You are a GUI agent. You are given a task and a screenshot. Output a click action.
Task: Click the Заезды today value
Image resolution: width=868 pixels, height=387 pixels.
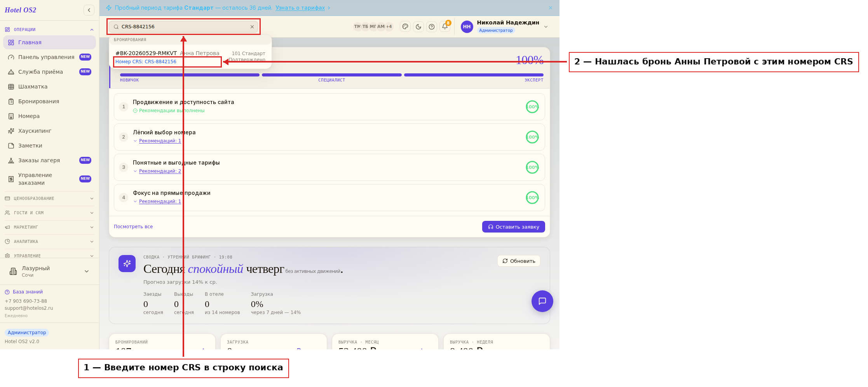coord(146,304)
